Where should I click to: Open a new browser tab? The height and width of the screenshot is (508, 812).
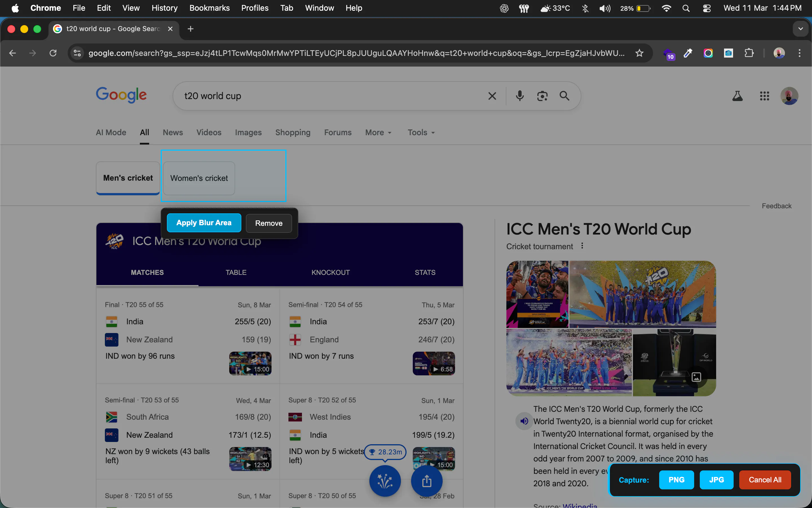tap(191, 29)
